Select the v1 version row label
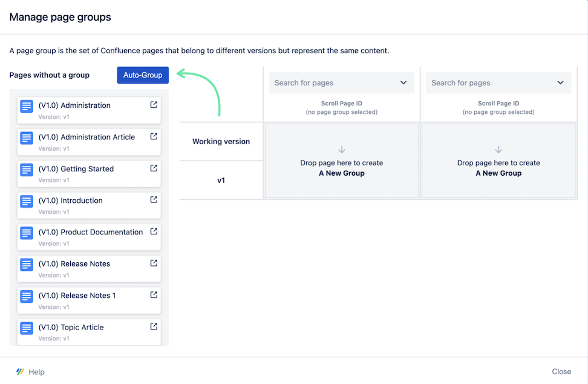The width and height of the screenshot is (588, 384). coord(221,180)
